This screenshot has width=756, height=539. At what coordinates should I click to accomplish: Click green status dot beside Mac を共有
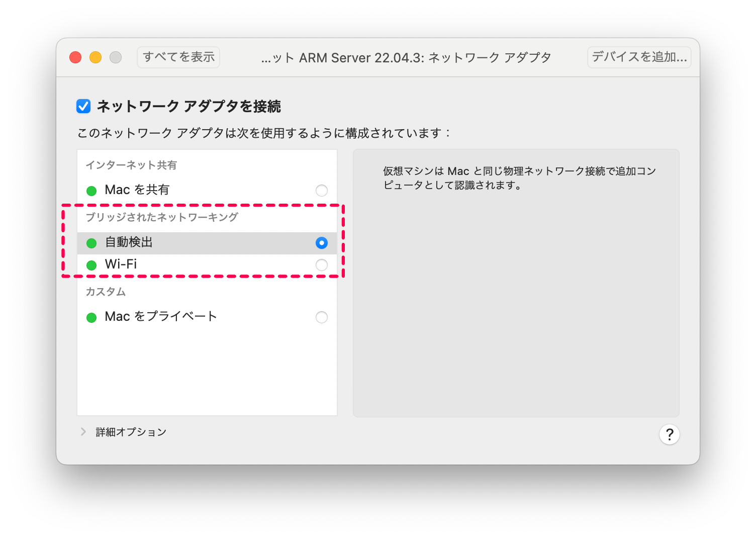(x=91, y=191)
